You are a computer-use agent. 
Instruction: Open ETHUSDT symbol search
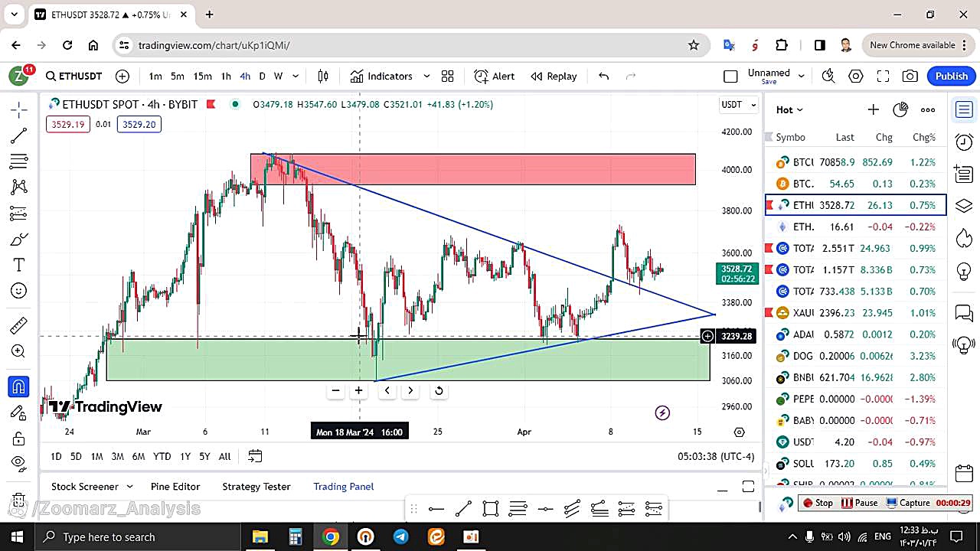coord(73,76)
